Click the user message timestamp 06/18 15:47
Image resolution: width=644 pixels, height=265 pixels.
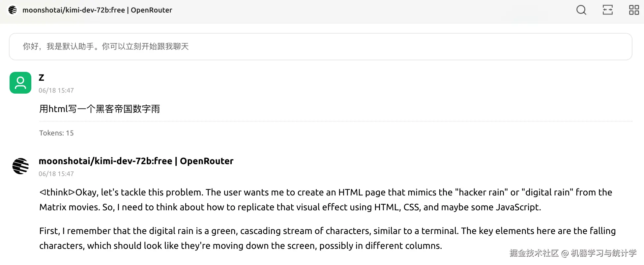[56, 90]
